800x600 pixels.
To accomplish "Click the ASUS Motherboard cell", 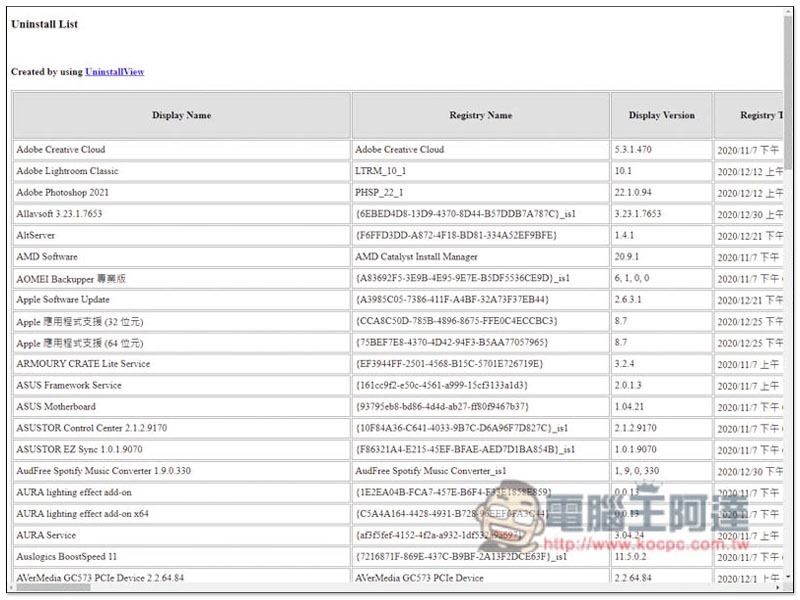I will tap(182, 407).
